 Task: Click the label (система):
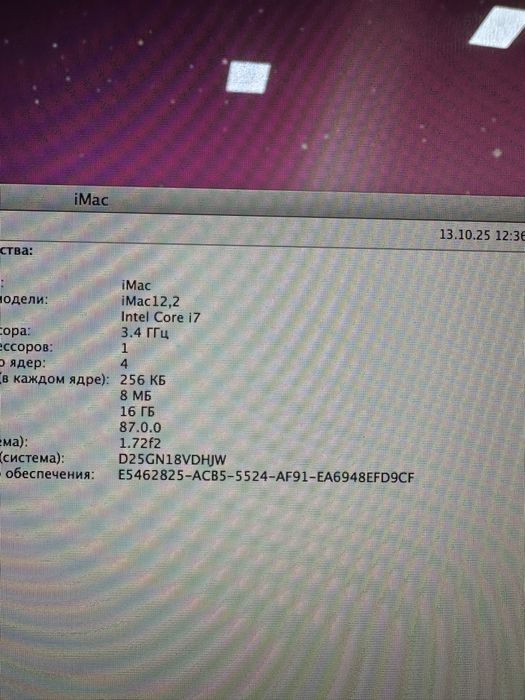32,458
